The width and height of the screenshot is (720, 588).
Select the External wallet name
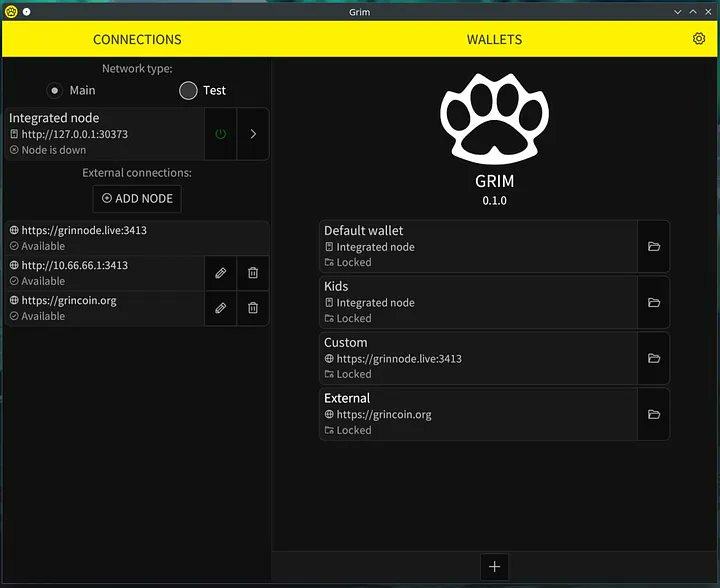coord(347,398)
